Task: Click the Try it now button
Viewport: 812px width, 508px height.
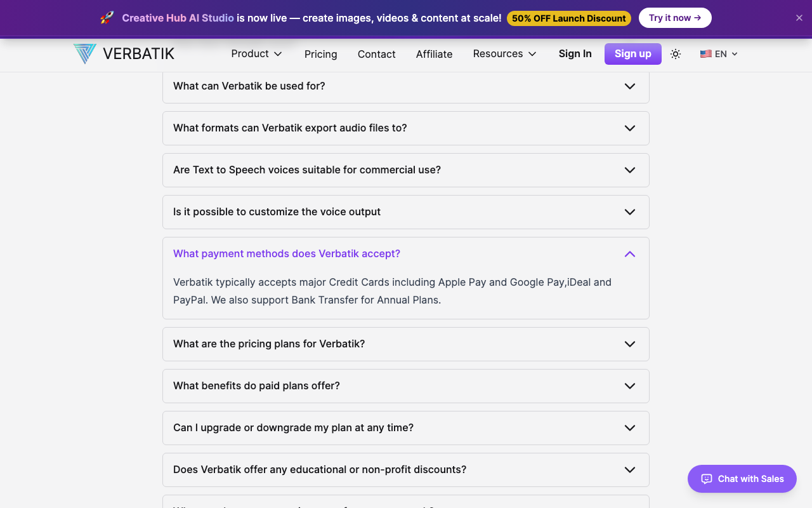Action: click(675, 18)
